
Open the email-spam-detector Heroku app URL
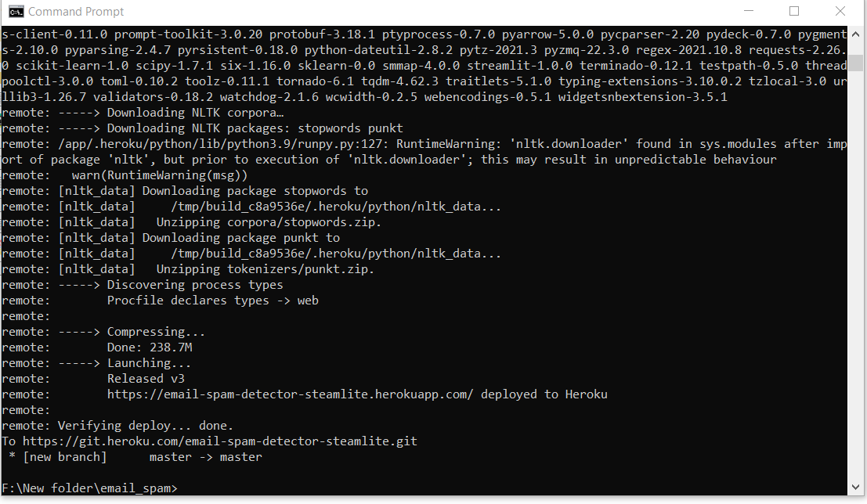coord(290,394)
